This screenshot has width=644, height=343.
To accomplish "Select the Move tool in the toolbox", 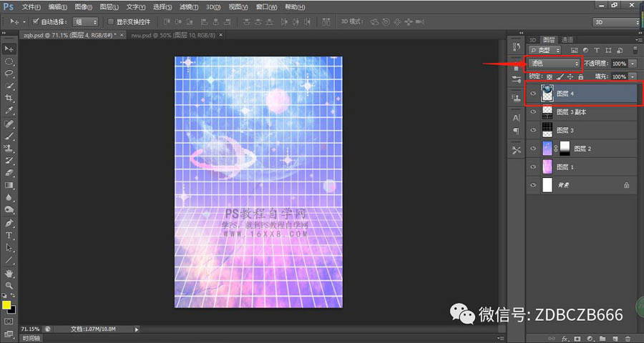I will click(x=10, y=49).
